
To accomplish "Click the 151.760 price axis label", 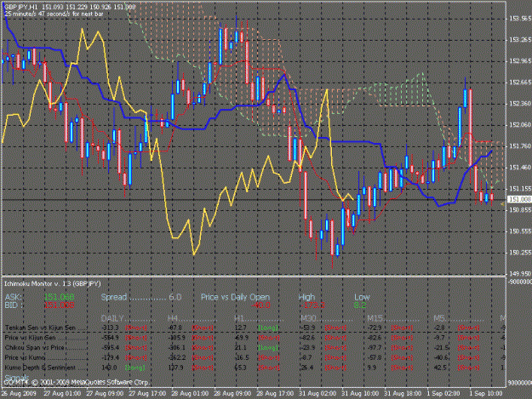I will tap(520, 146).
